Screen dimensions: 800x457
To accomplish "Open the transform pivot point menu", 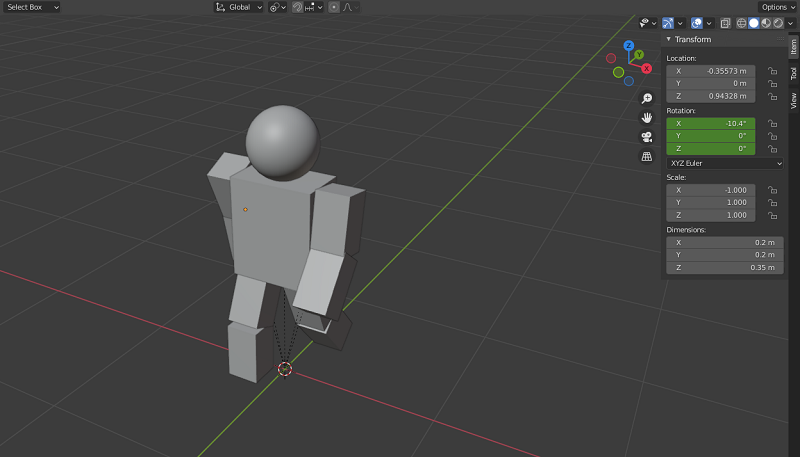I will tap(278, 7).
